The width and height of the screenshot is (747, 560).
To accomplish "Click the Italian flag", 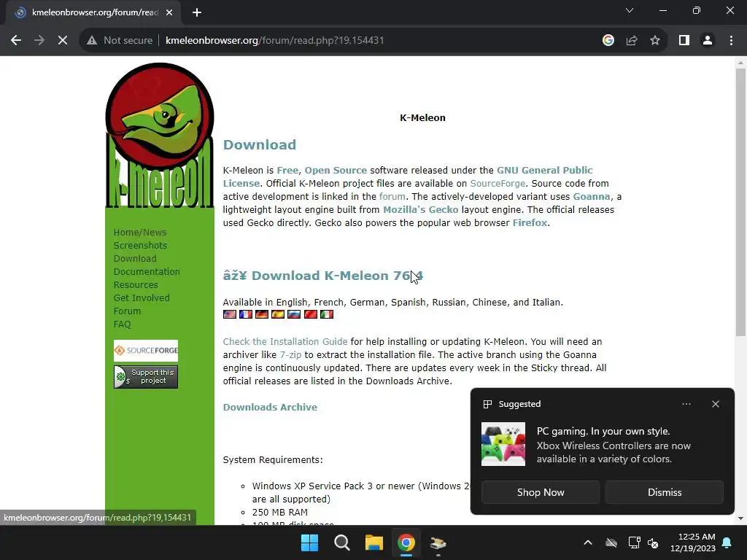I will pos(327,314).
